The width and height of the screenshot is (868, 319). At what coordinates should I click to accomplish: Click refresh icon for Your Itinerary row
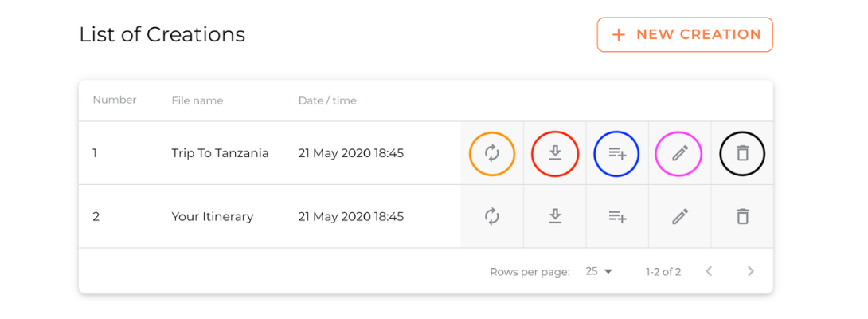491,216
